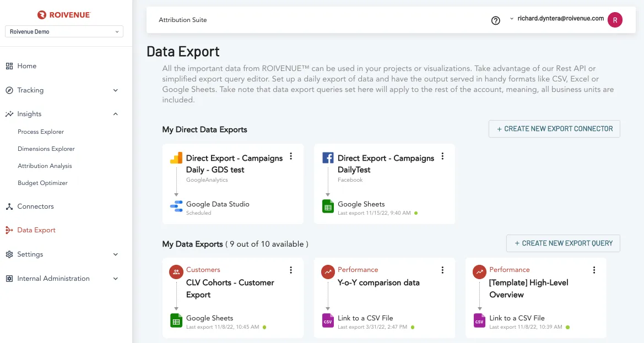Open Process Explorer
The width and height of the screenshot is (644, 343).
pyautogui.click(x=41, y=132)
